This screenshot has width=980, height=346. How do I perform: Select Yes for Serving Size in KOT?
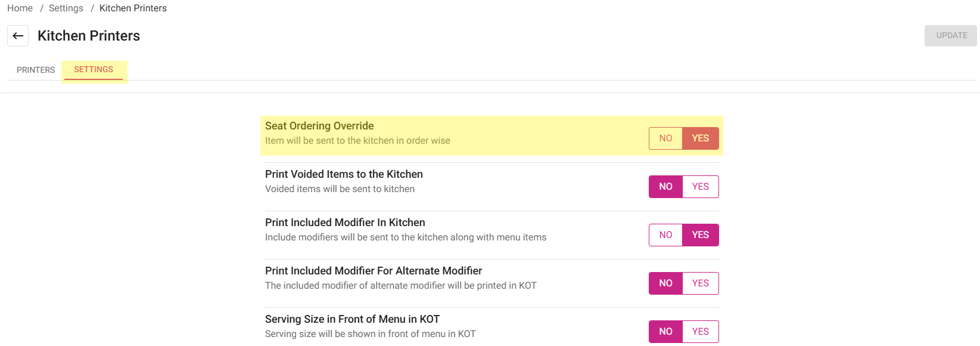700,332
